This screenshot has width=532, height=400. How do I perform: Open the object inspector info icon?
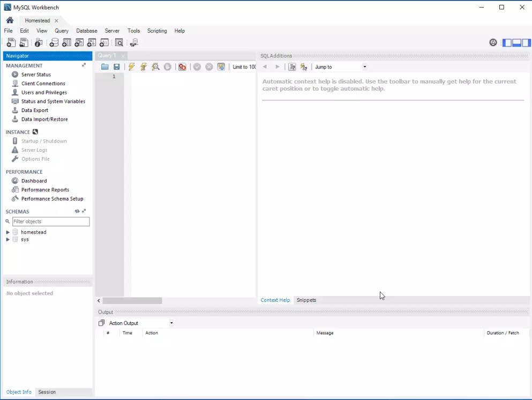39,42
